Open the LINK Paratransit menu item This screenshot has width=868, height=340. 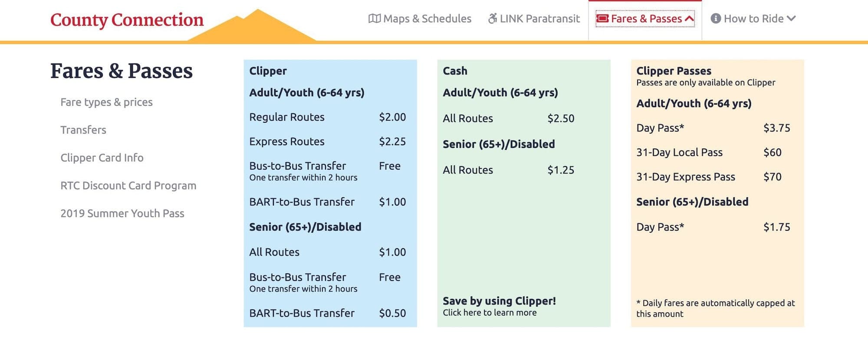tap(534, 19)
